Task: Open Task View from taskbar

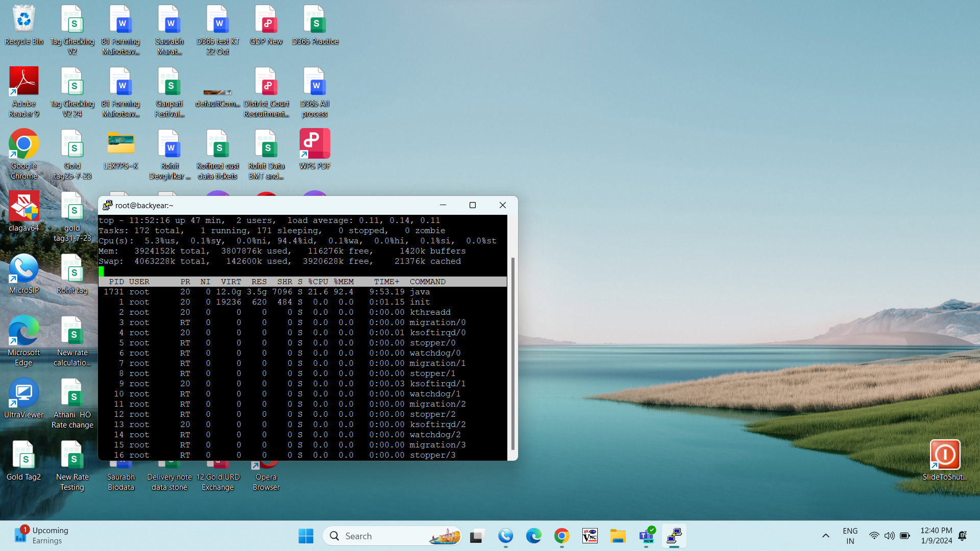Action: [x=477, y=536]
